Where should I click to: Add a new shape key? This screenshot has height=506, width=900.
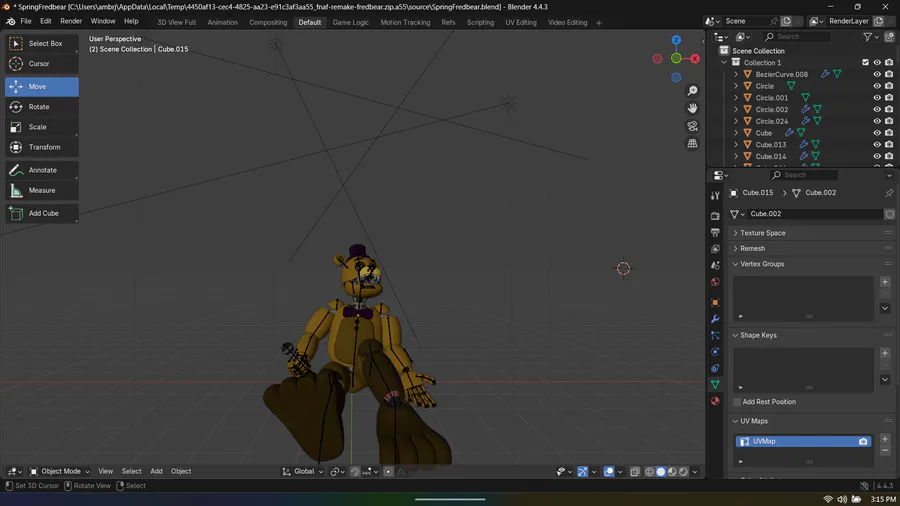click(x=885, y=353)
